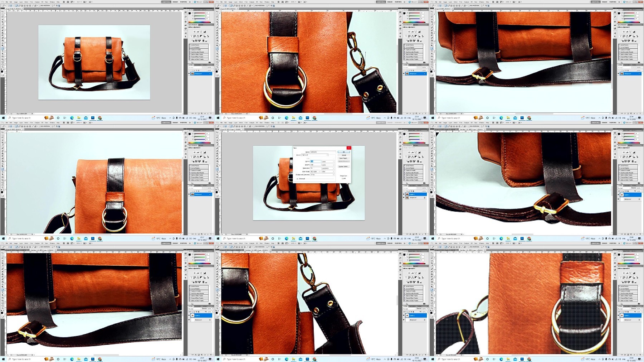Click Cancel in the New dialog

point(344,155)
